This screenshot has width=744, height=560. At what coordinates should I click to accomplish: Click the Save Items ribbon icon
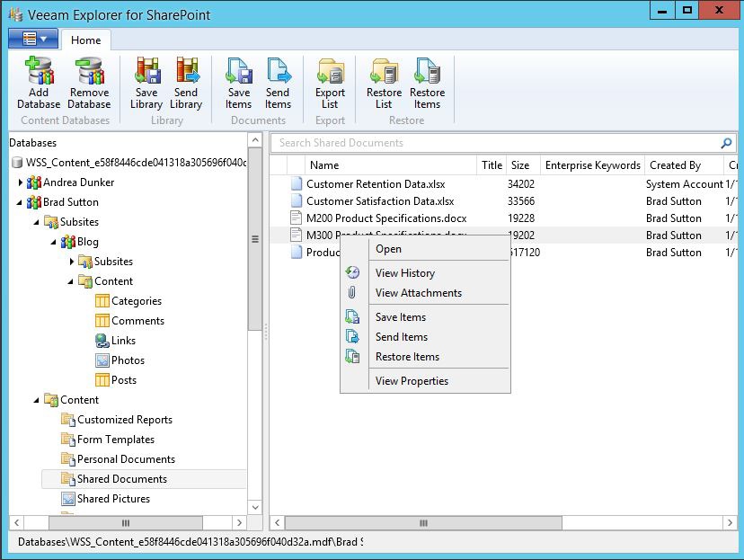tap(239, 70)
